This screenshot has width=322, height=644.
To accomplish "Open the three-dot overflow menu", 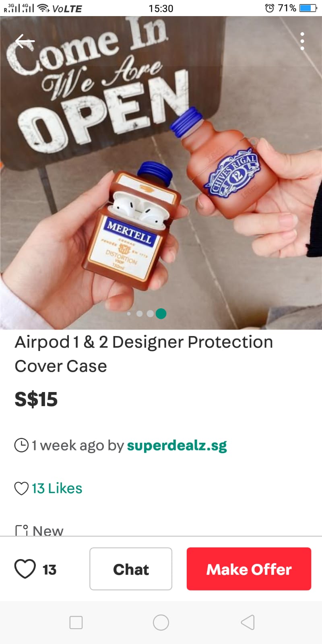I will click(x=302, y=41).
